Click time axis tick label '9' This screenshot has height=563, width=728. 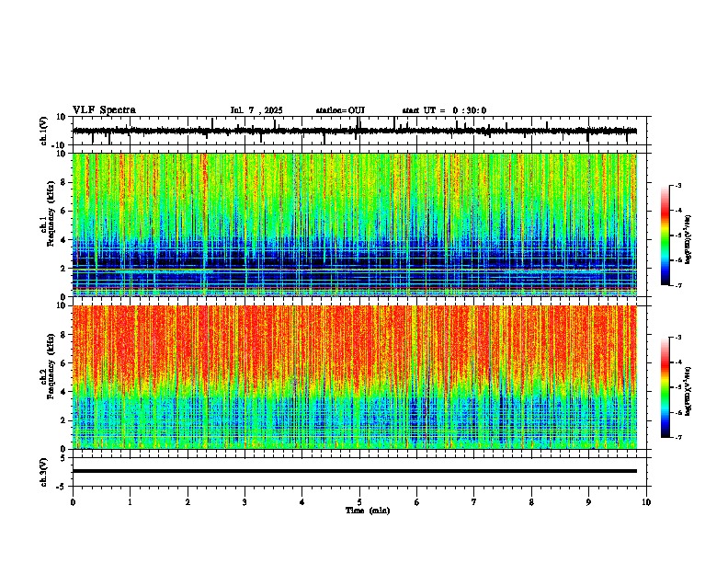588,502
